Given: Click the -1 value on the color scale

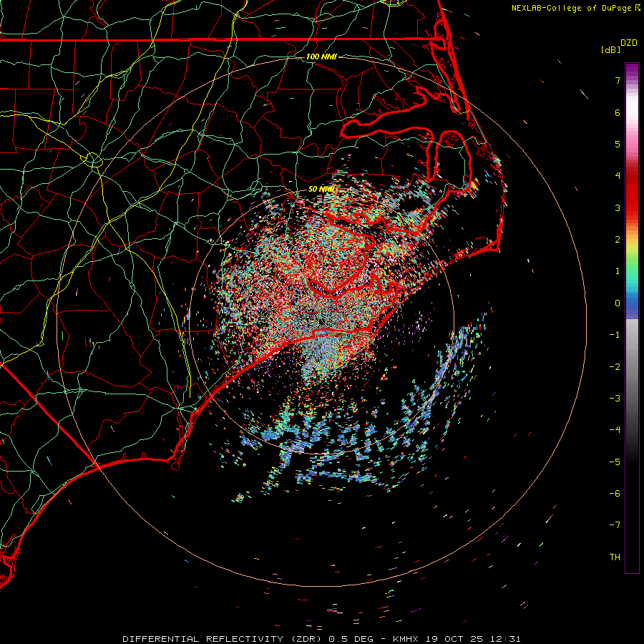Looking at the screenshot, I should (615, 335).
